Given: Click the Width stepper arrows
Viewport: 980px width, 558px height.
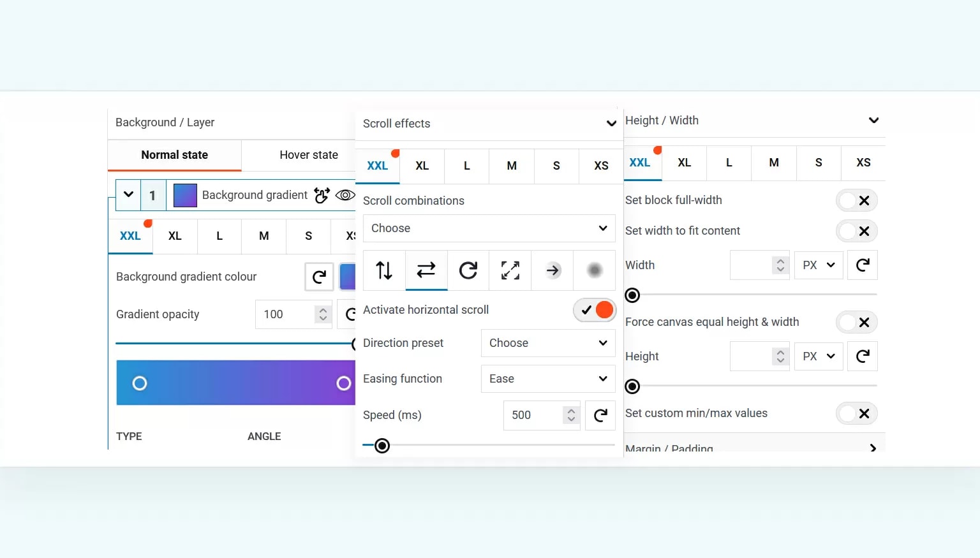Looking at the screenshot, I should pyautogui.click(x=780, y=265).
